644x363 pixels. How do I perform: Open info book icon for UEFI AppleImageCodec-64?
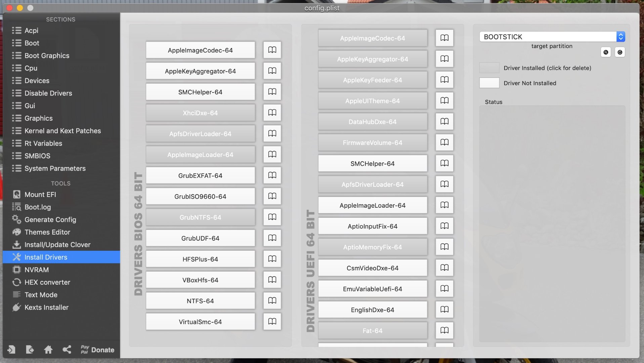(444, 38)
